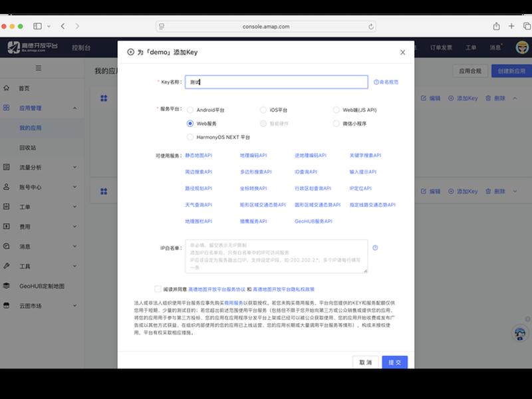Click the 取消 cancel button

tap(365, 362)
